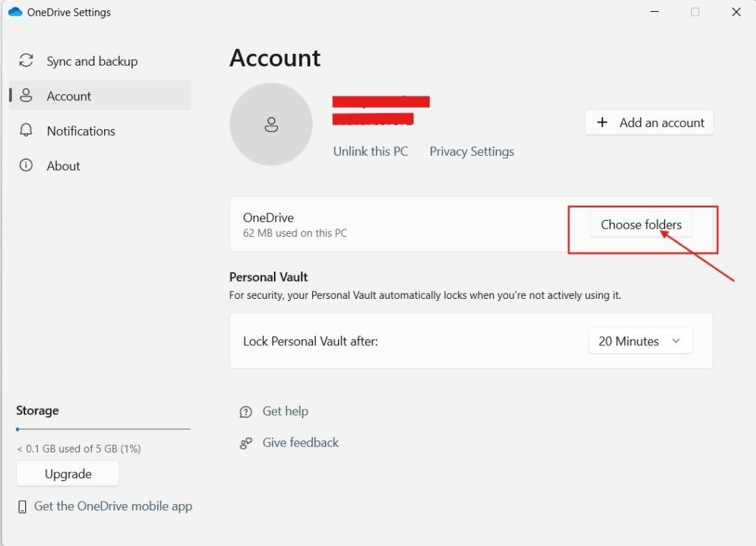Click the feedback people icon

[246, 443]
